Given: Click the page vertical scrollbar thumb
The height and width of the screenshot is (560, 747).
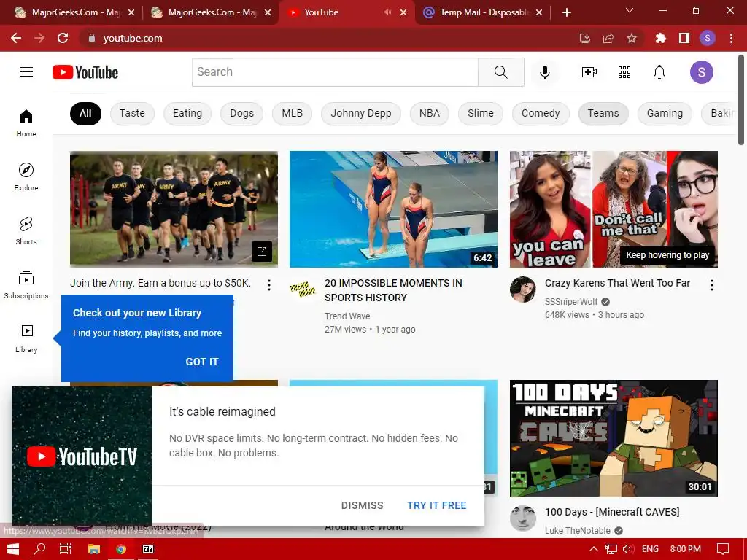Looking at the screenshot, I should click(741, 100).
